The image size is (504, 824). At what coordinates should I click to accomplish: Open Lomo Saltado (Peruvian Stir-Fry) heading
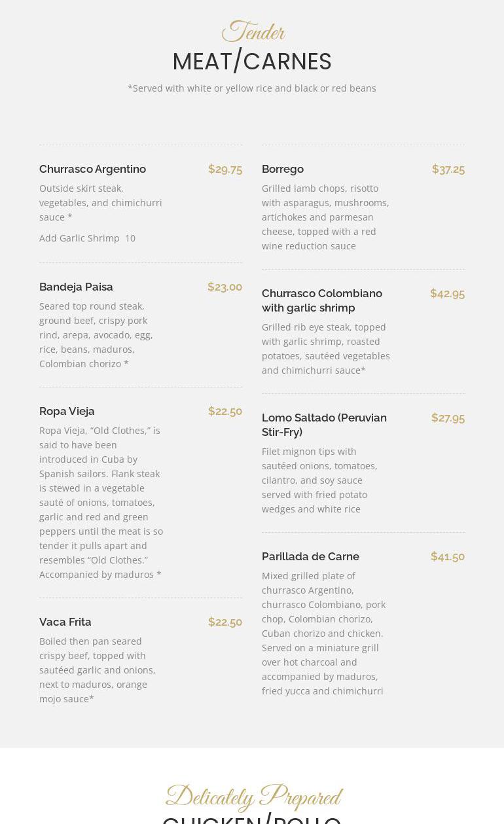point(324,425)
